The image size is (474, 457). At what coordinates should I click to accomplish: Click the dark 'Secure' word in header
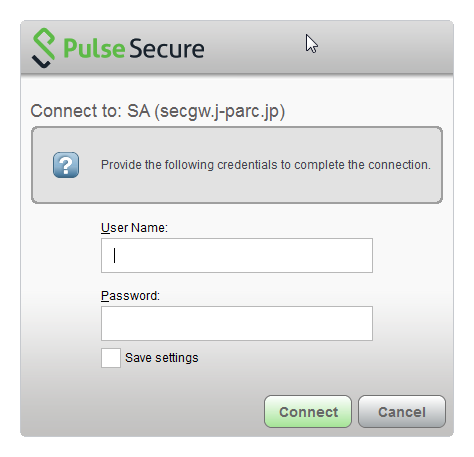point(166,49)
